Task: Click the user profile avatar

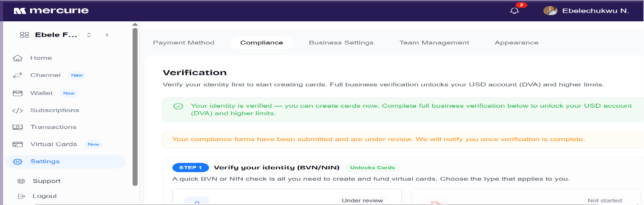Action: [550, 11]
